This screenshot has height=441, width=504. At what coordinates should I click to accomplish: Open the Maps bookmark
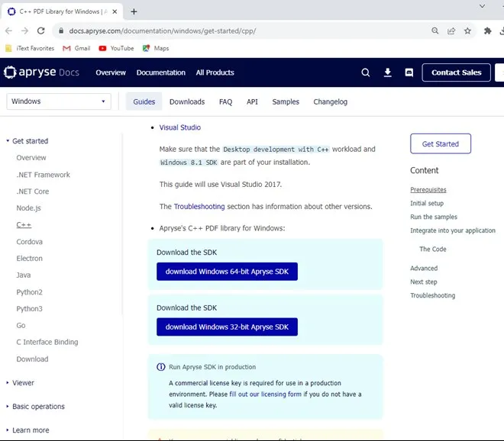pos(156,48)
